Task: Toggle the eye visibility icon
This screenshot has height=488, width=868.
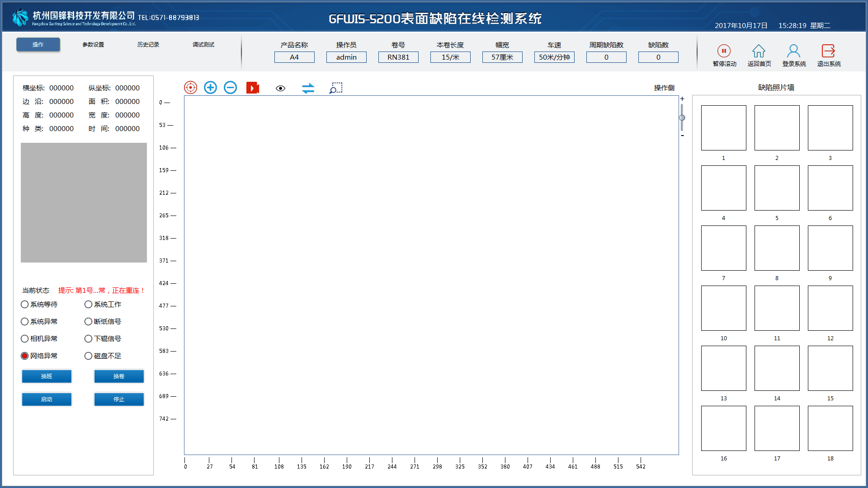Action: click(x=280, y=88)
